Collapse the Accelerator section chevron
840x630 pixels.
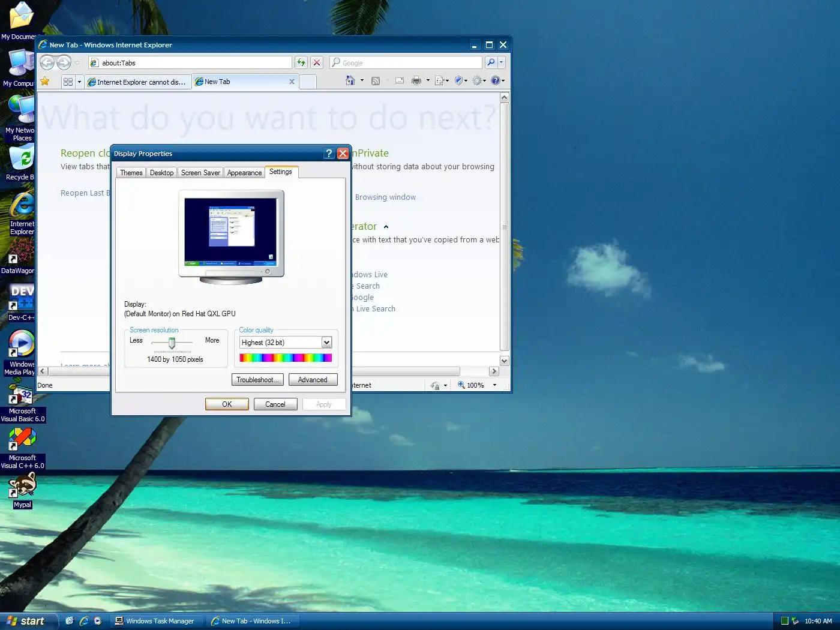(386, 227)
